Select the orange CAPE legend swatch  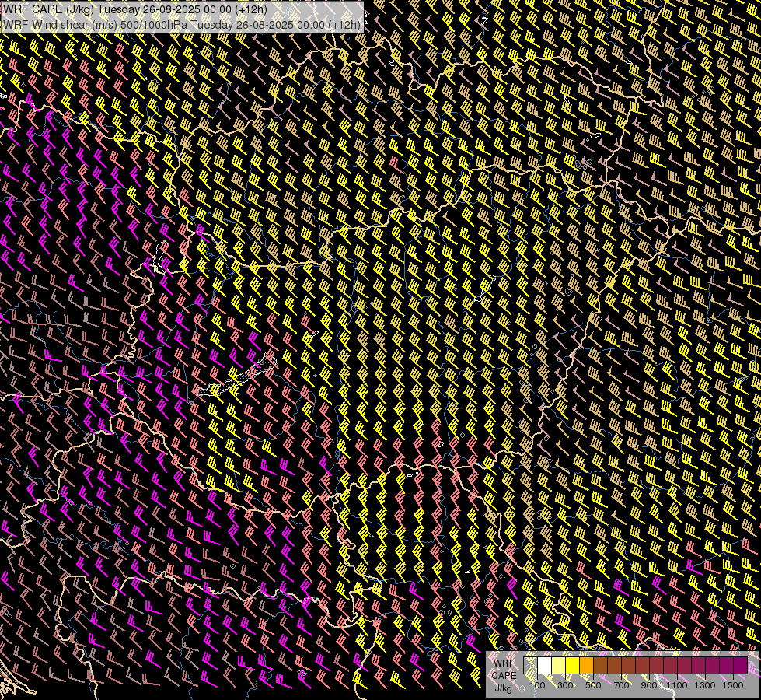587,666
